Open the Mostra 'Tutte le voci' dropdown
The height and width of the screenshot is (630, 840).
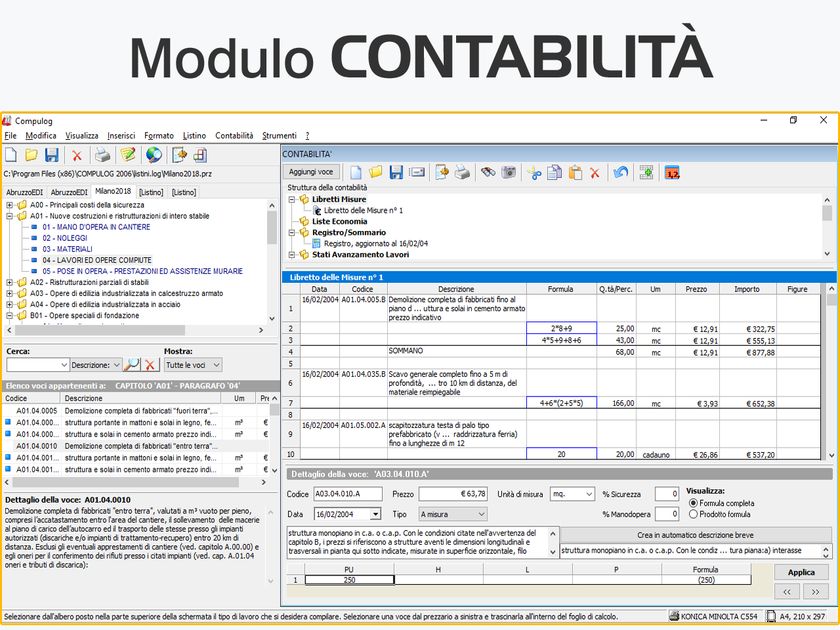pos(216,365)
